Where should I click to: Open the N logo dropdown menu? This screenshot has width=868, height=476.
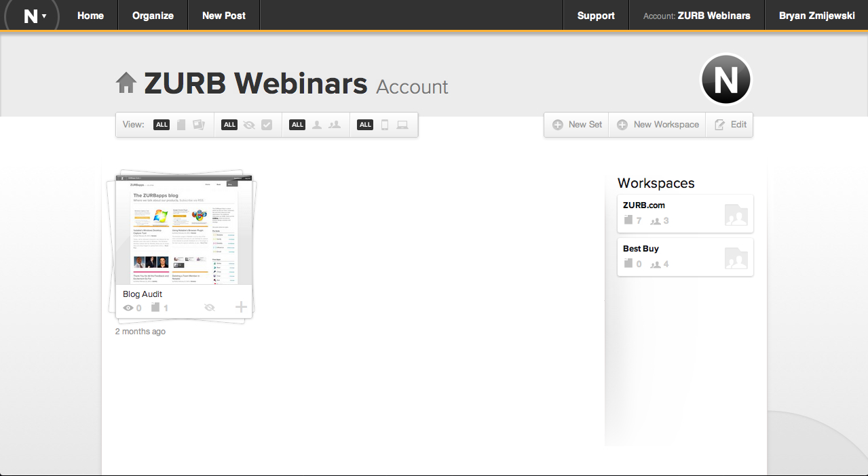pyautogui.click(x=34, y=16)
